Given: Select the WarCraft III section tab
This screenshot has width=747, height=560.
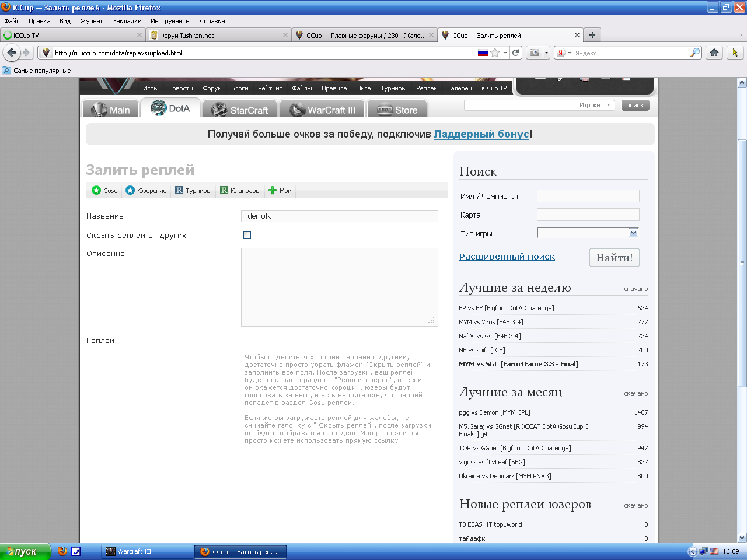Looking at the screenshot, I should [x=322, y=110].
